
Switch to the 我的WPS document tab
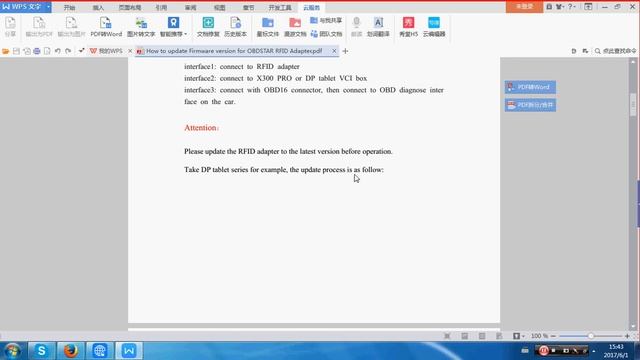tap(106, 51)
